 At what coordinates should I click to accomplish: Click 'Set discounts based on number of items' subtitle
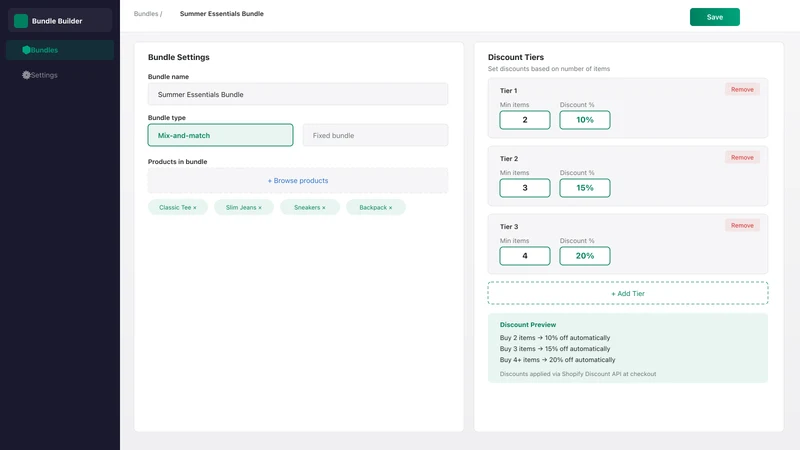tap(548, 69)
